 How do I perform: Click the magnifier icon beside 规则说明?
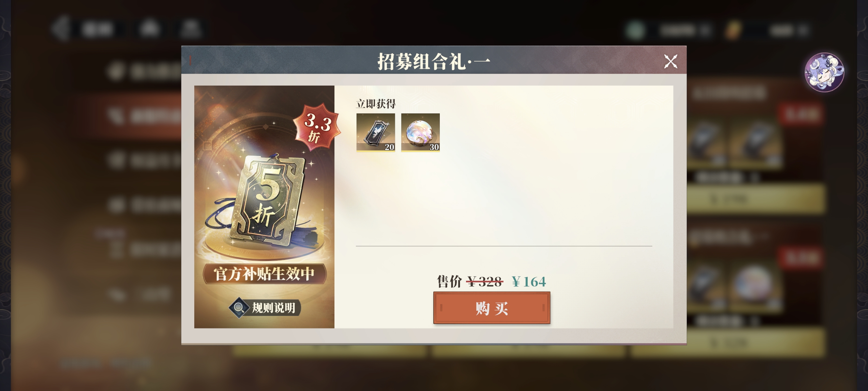(239, 307)
